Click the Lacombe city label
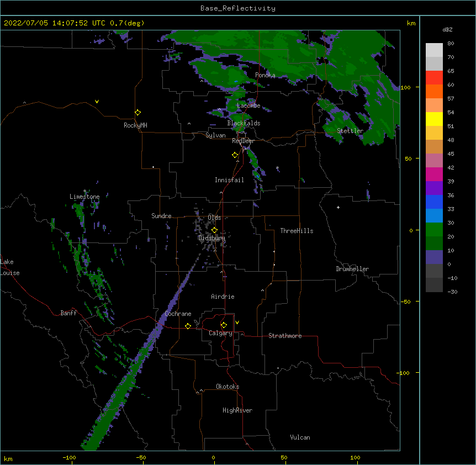476x465 pixels. pyautogui.click(x=248, y=105)
